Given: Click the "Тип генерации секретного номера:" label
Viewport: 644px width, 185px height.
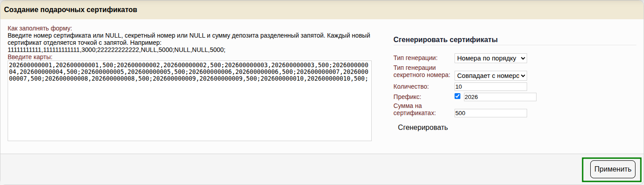Looking at the screenshot, I should (421, 71).
